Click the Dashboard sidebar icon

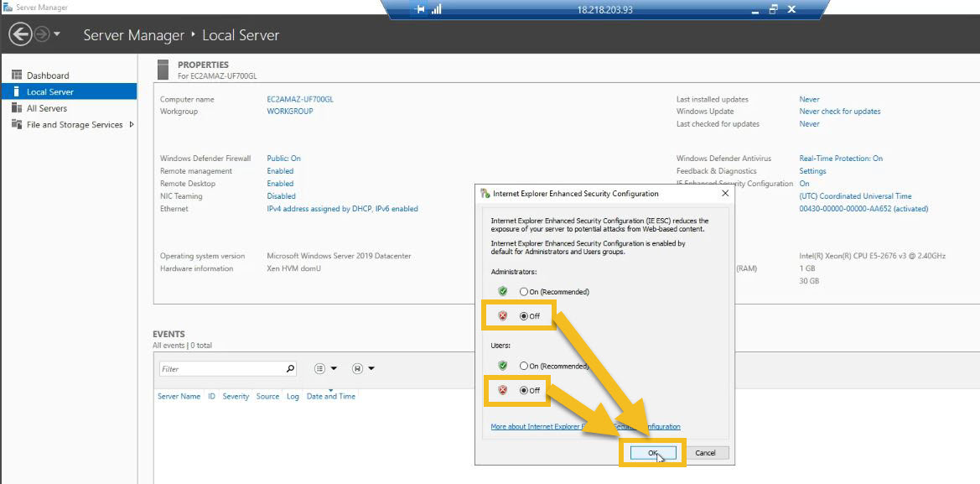click(17, 75)
